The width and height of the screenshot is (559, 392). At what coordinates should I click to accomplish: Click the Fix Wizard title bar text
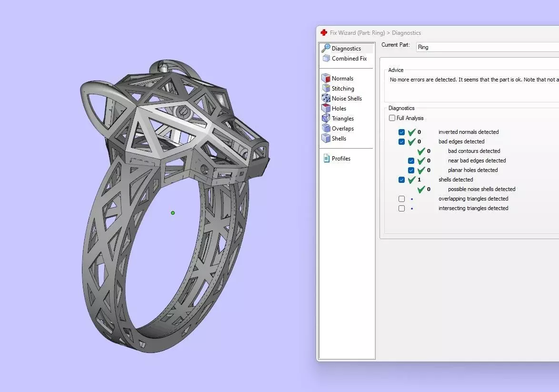pos(375,33)
